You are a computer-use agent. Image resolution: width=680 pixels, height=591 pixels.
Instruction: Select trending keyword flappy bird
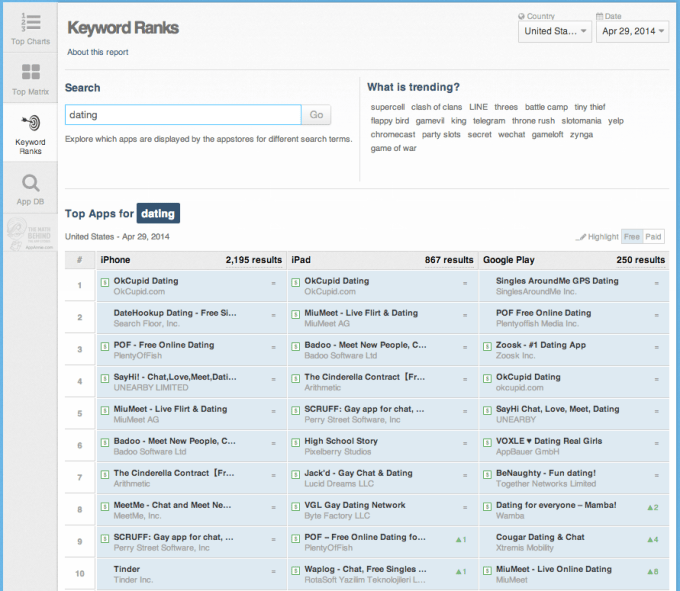(x=389, y=121)
